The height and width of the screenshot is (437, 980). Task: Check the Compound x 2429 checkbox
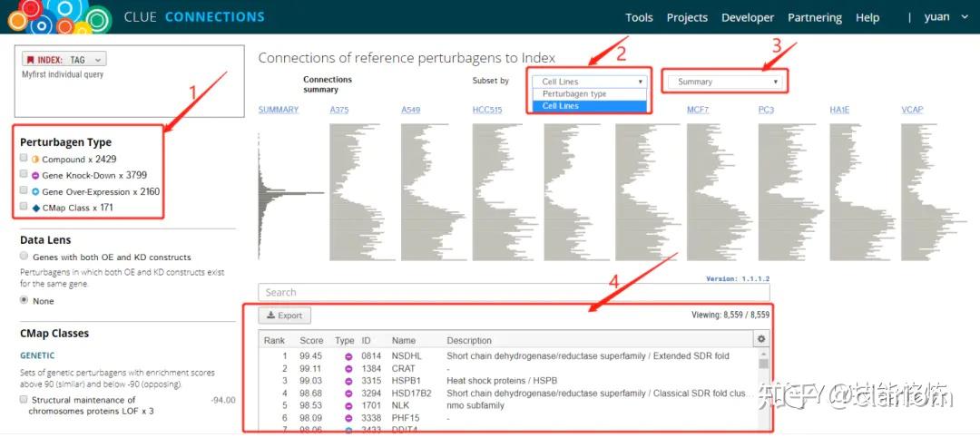click(x=24, y=159)
